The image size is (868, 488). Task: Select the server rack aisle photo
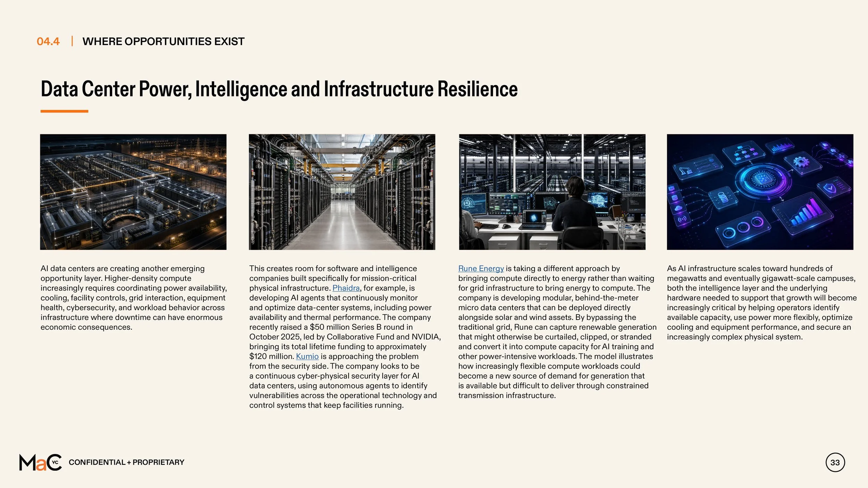click(x=342, y=192)
